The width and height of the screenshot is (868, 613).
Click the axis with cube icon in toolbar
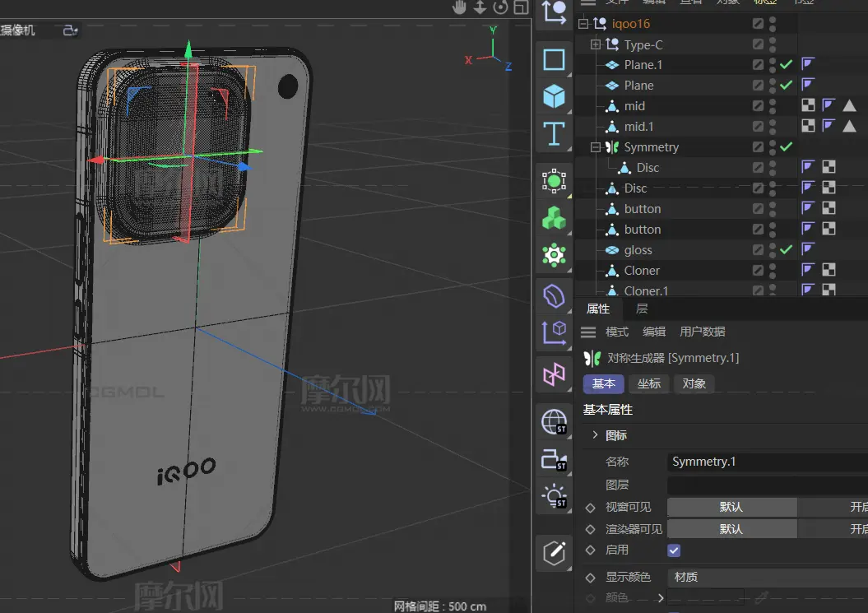(554, 333)
